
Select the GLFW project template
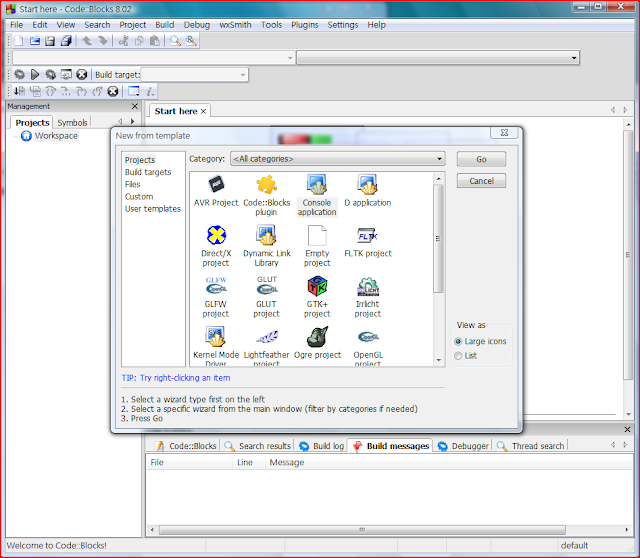(216, 297)
